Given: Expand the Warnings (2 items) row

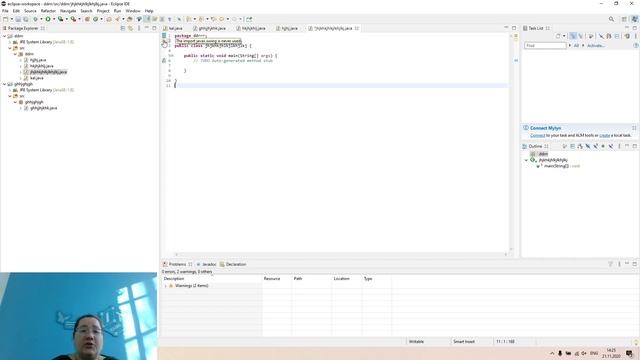Looking at the screenshot, I should point(166,286).
